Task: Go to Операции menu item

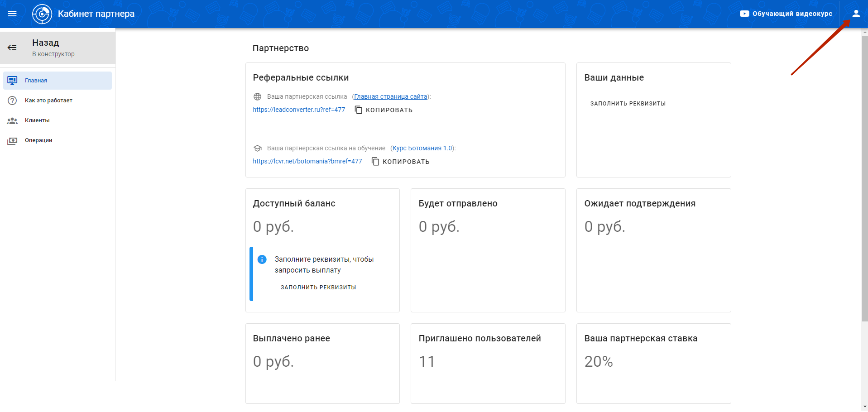Action: point(38,140)
